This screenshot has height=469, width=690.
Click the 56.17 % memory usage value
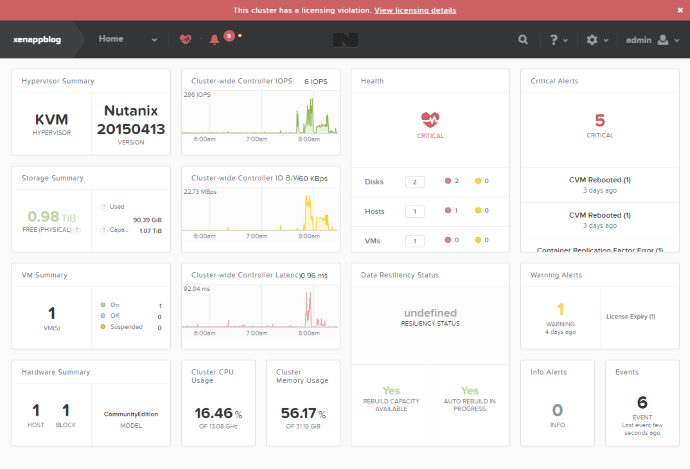click(303, 413)
